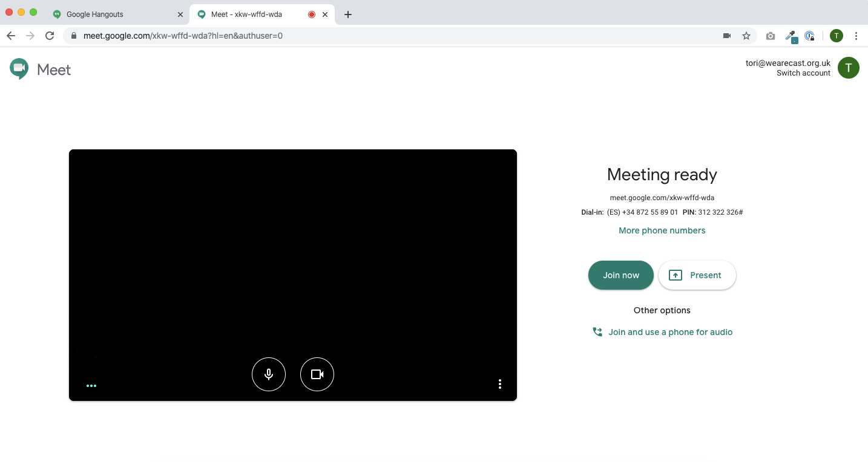Click the audio level dots indicator
The height and width of the screenshot is (462, 868).
[x=91, y=385]
